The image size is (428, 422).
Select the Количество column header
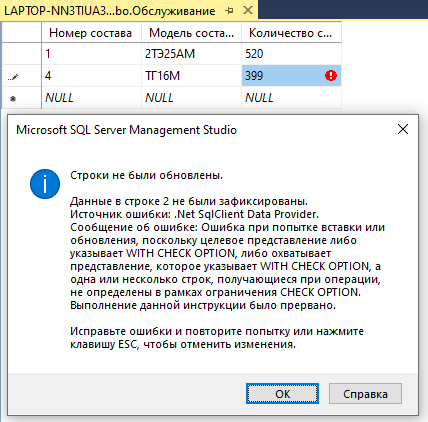click(x=291, y=33)
